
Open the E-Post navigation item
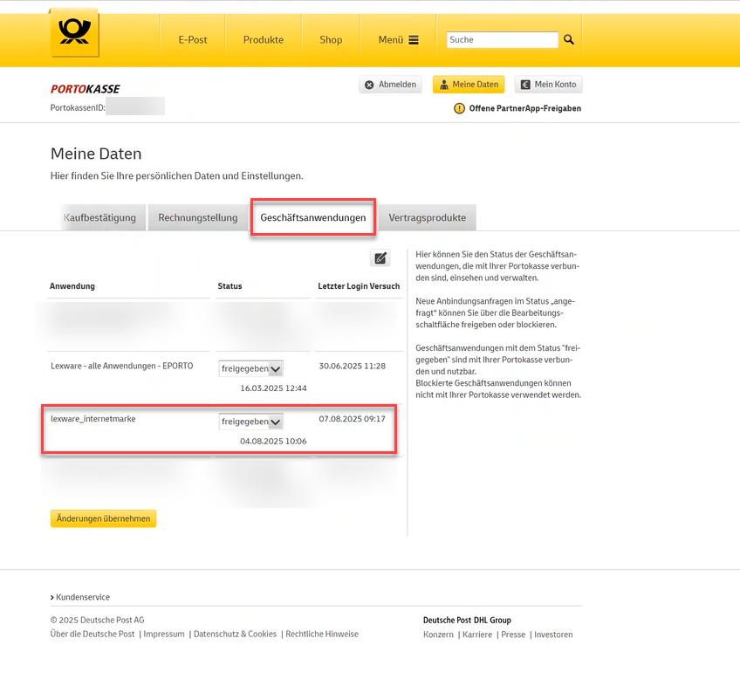[193, 40]
